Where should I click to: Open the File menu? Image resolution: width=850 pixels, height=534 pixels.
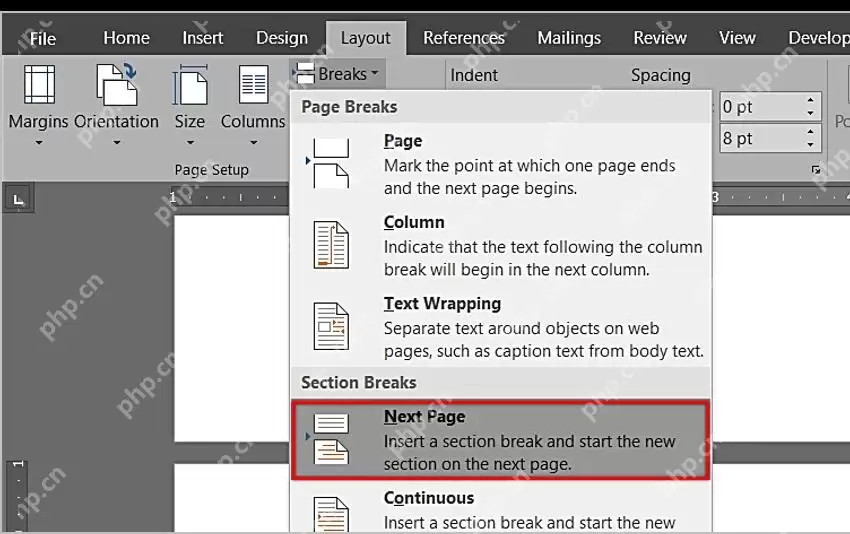42,38
